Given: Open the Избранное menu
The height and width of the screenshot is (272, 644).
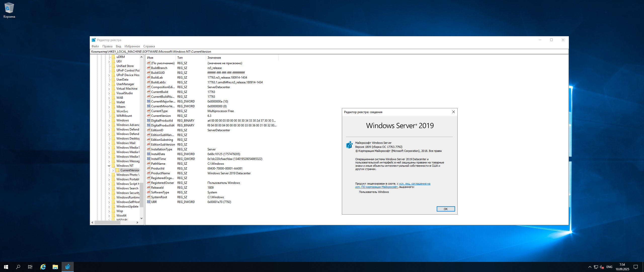Looking at the screenshot, I should (132, 46).
